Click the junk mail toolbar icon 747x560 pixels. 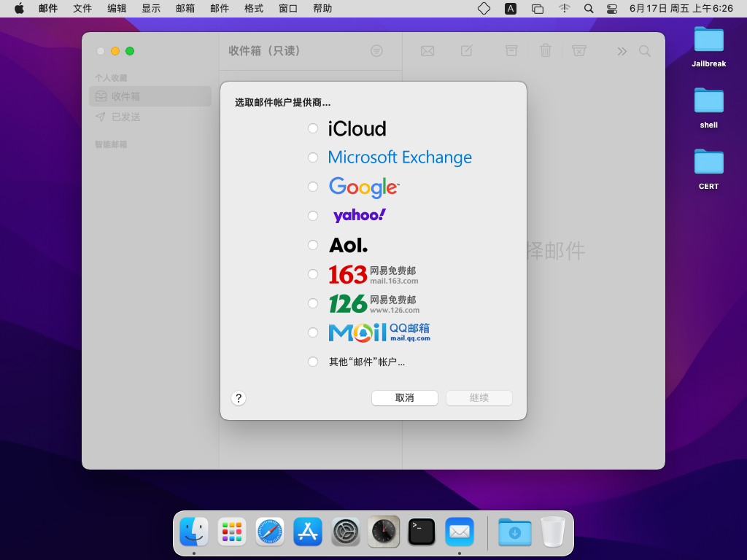click(578, 50)
